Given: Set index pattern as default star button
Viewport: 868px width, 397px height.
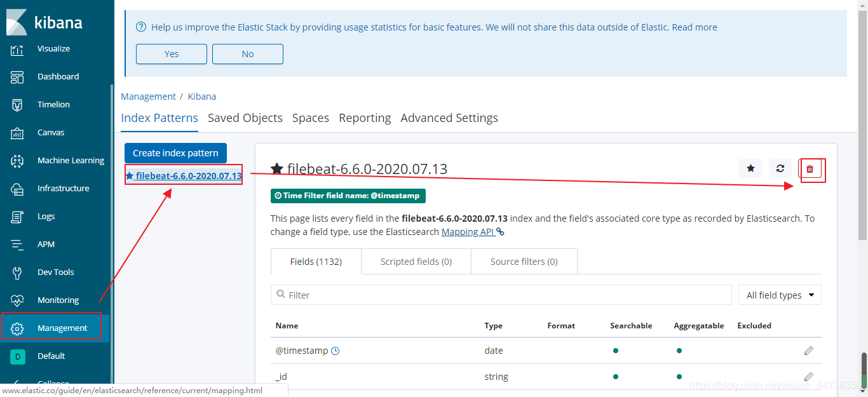Looking at the screenshot, I should tap(750, 168).
